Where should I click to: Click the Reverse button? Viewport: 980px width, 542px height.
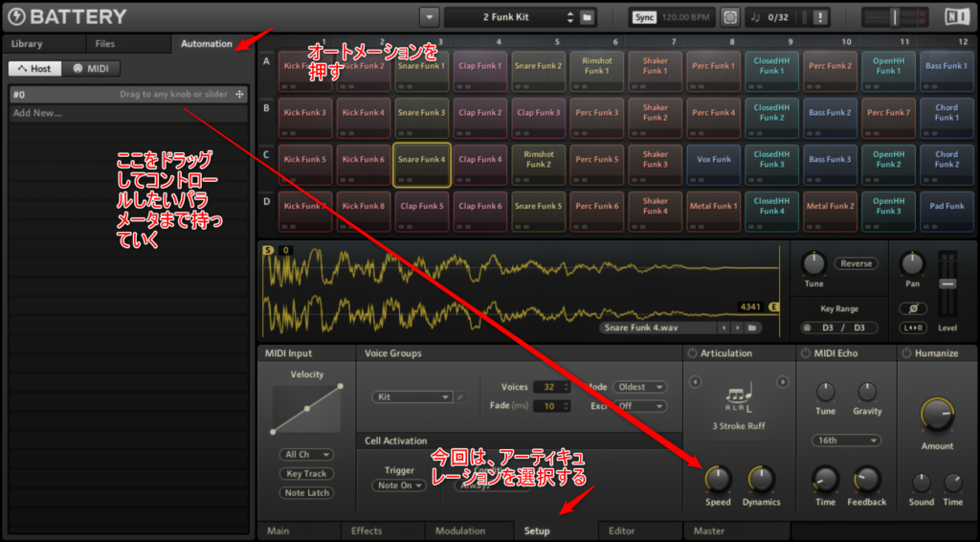[x=855, y=263]
